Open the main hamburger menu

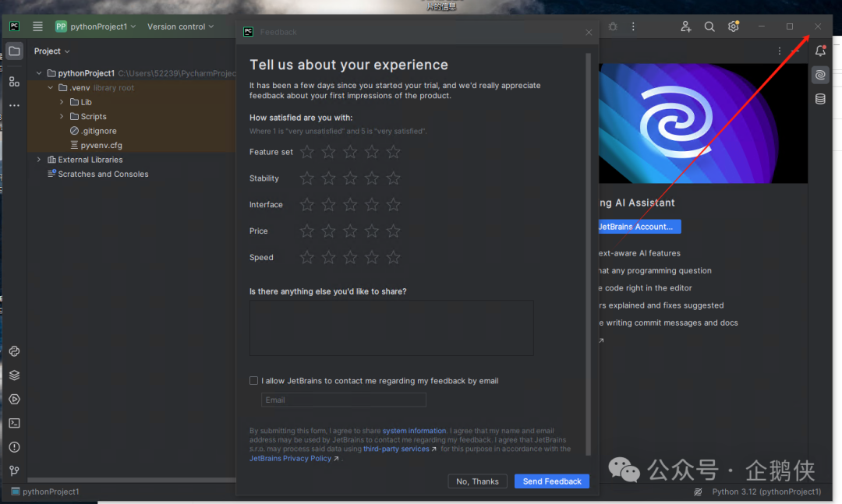pos(37,26)
